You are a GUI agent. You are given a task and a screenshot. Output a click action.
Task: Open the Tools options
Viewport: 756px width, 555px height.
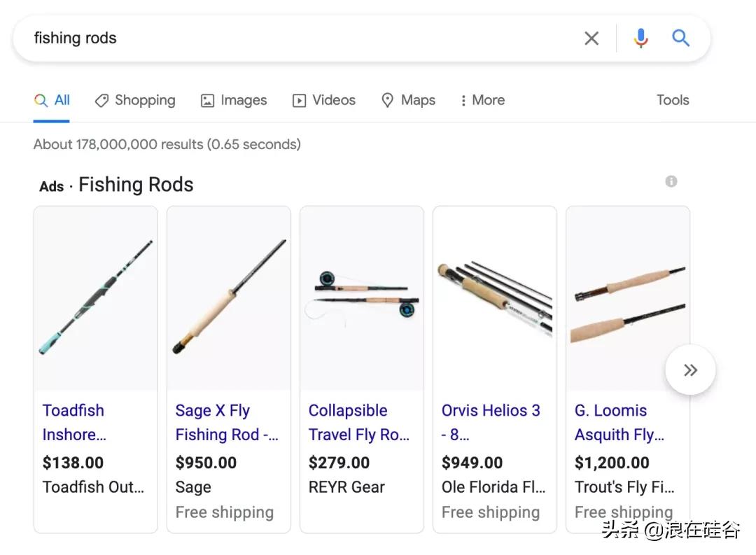coord(673,100)
